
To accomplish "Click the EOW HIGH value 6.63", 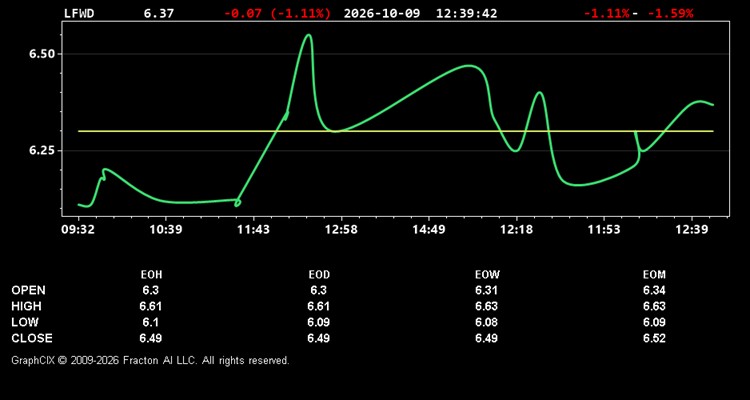I will coord(486,306).
